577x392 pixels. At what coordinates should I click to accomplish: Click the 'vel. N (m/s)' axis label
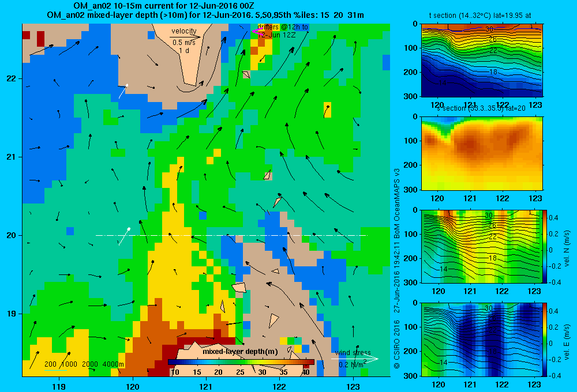(567, 248)
